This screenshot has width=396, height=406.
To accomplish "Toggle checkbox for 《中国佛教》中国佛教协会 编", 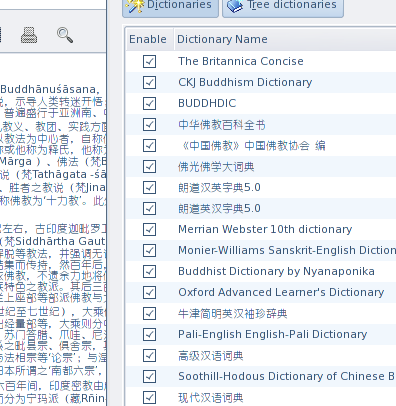I will 149,145.
